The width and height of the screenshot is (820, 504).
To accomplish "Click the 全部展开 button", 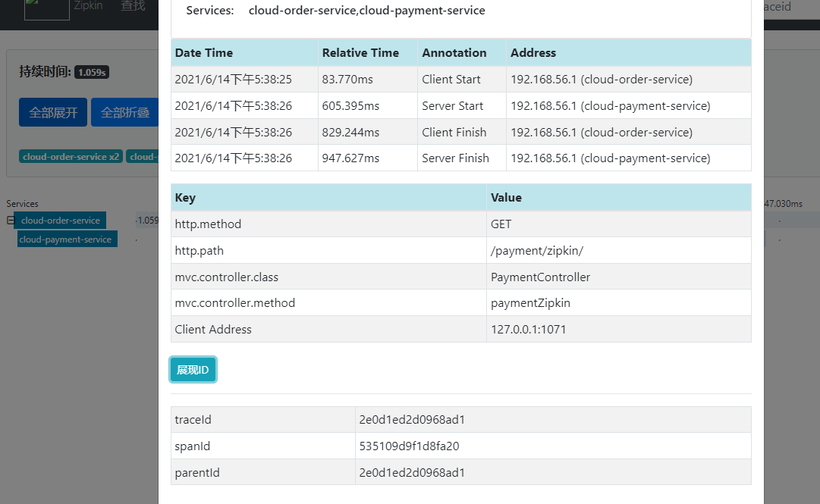I will [53, 112].
